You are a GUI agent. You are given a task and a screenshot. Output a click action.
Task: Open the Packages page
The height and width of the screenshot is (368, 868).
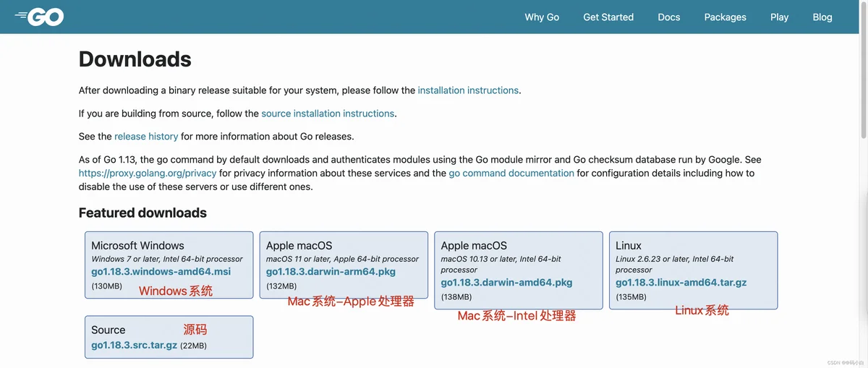[x=725, y=17]
